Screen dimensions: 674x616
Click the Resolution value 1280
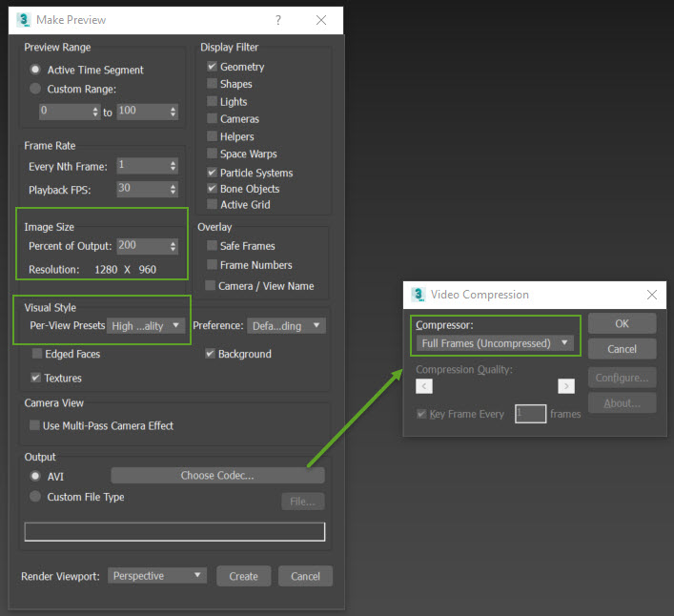tap(106, 270)
